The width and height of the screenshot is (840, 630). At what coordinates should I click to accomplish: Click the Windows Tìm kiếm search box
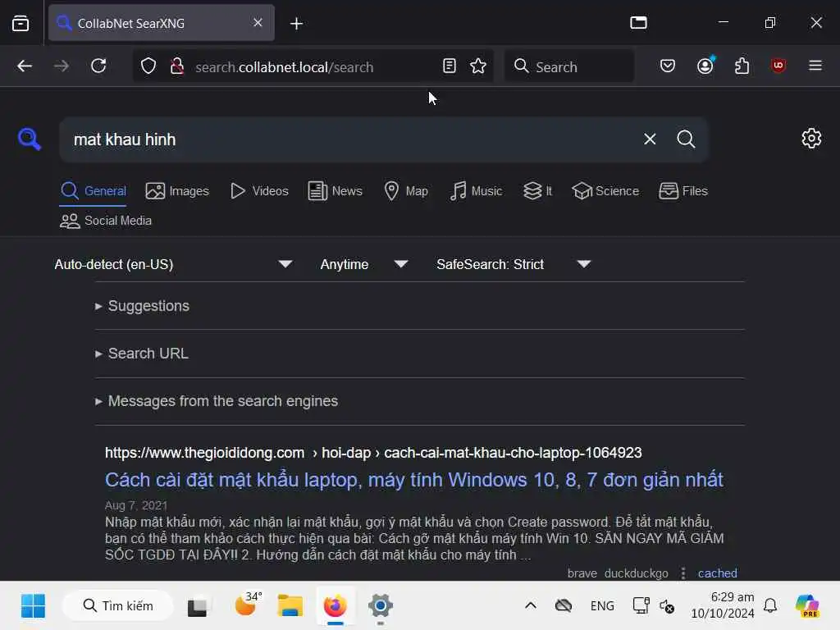(118, 606)
